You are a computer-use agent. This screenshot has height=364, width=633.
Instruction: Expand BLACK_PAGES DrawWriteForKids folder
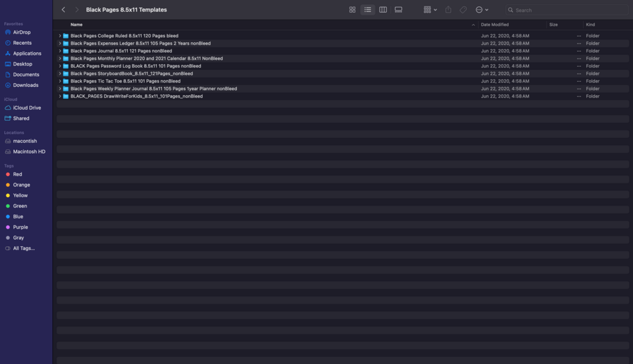pyautogui.click(x=60, y=96)
